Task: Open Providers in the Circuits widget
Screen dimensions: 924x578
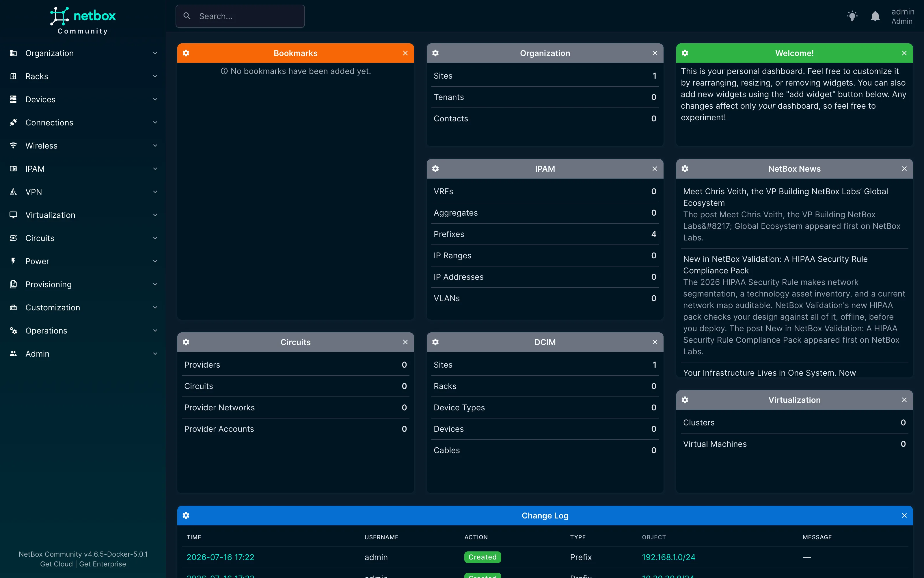Action: (295, 365)
